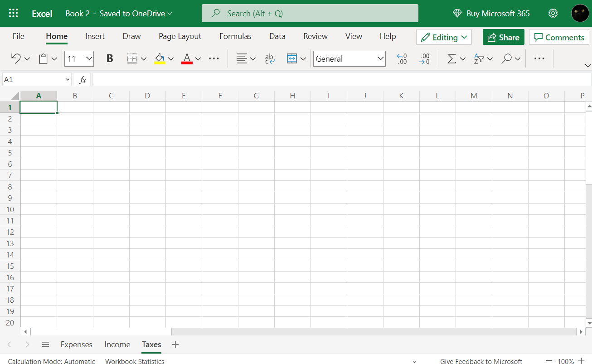Click the Share button

coord(503,37)
